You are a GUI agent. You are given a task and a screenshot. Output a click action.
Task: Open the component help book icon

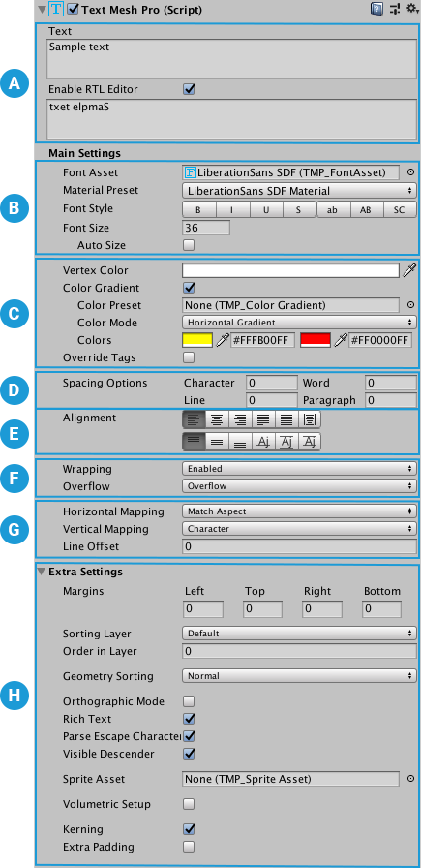tap(376, 9)
